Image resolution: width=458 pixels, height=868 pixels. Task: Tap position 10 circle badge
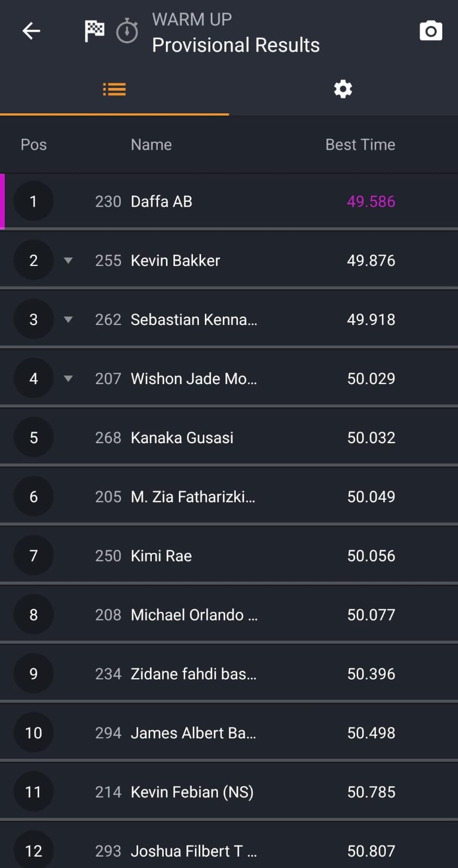point(34,733)
